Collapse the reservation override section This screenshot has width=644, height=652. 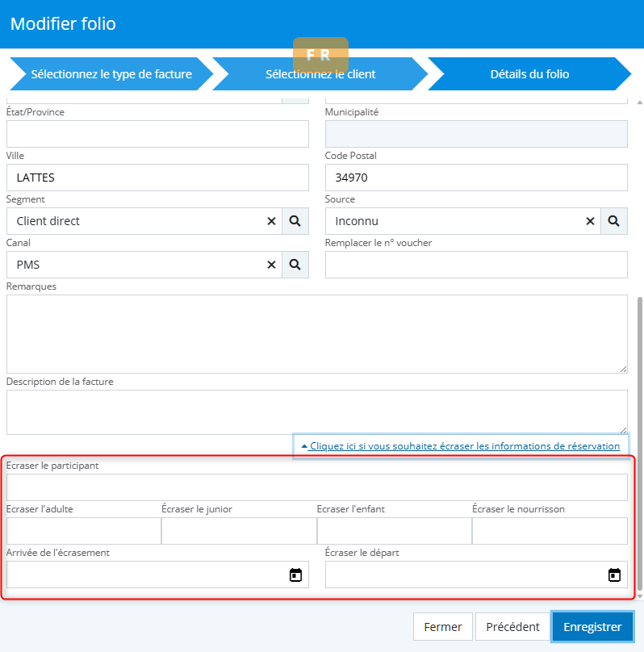point(460,446)
